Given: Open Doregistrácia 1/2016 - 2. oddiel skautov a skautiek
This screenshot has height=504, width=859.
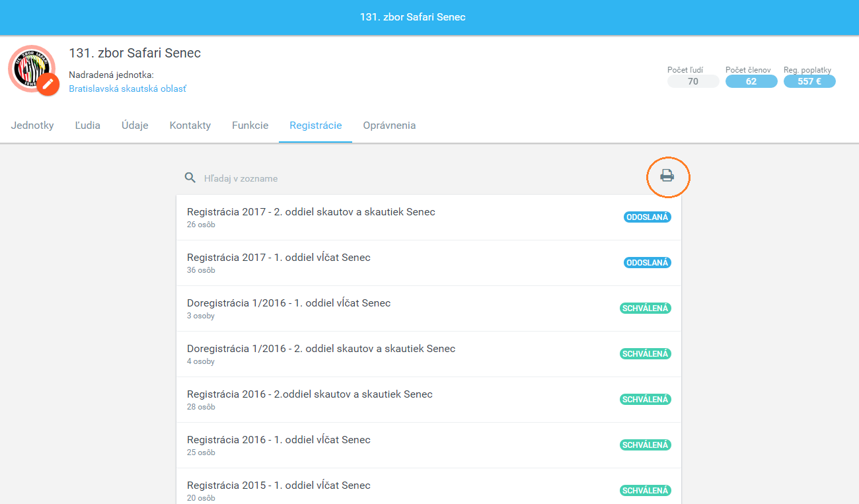Looking at the screenshot, I should coord(429,354).
